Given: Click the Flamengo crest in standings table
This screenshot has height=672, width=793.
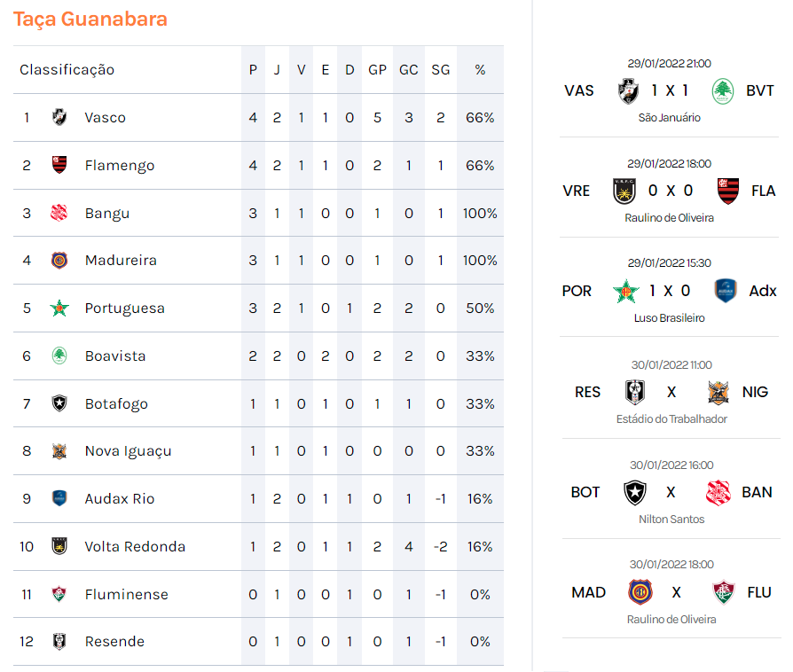Looking at the screenshot, I should 59,165.
